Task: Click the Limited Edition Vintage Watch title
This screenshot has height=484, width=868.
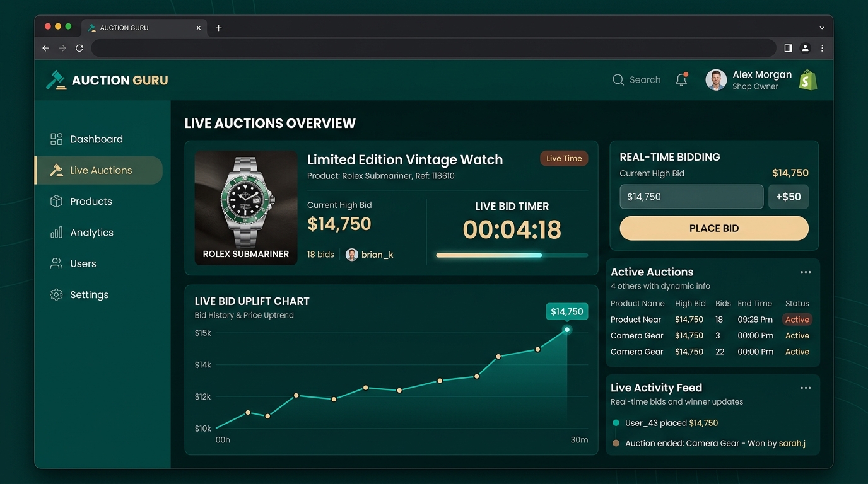Action: (405, 159)
